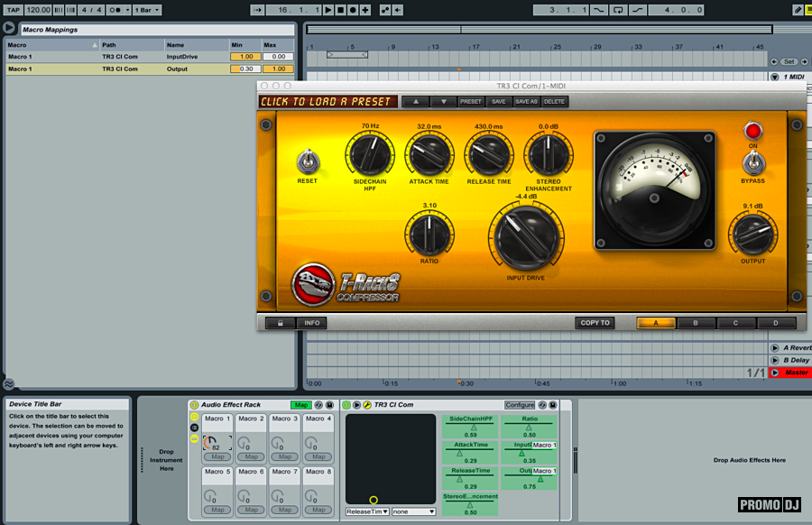Toggle the metronome button
The image size is (812, 525).
click(115, 10)
